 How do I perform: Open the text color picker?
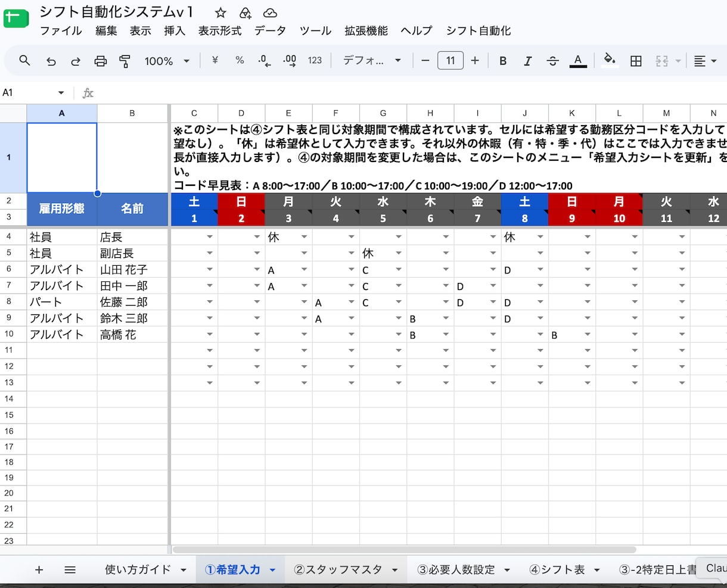577,61
